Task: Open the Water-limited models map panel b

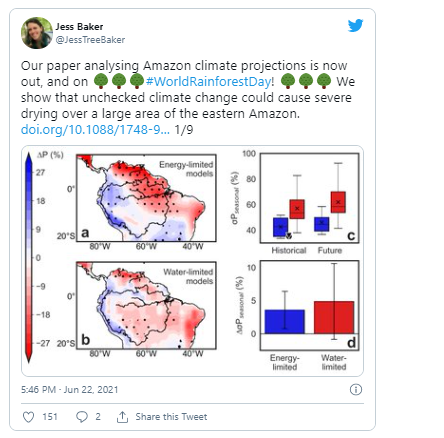Action: (146, 305)
